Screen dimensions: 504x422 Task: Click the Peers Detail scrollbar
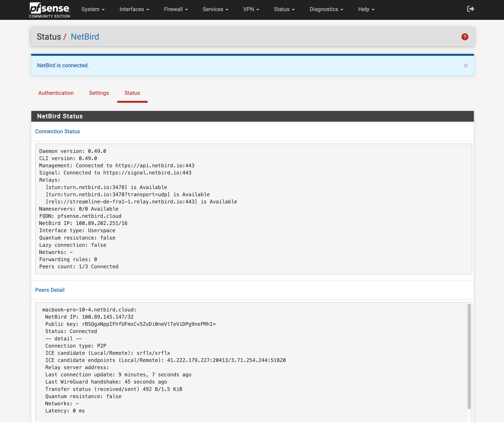469,356
